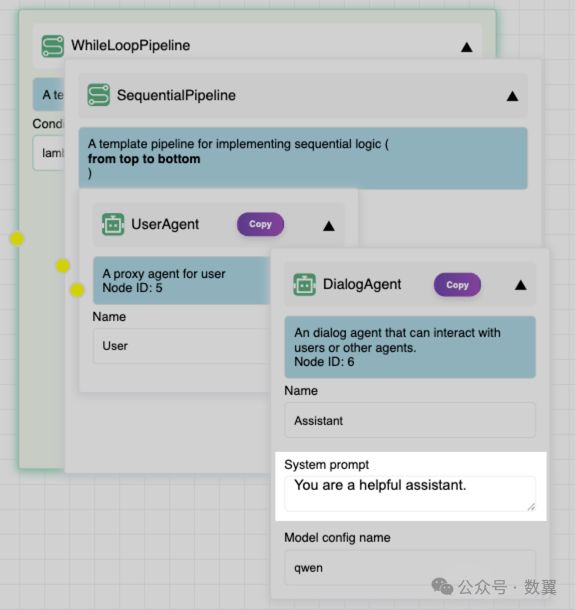Click the WeChat logo in watermark
The height and width of the screenshot is (610, 575).
tap(442, 586)
